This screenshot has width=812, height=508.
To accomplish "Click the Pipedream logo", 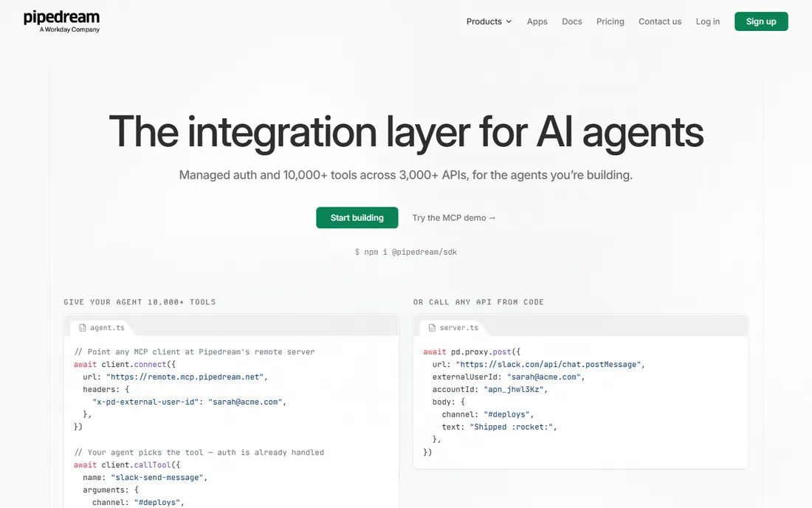I will 61,21.
